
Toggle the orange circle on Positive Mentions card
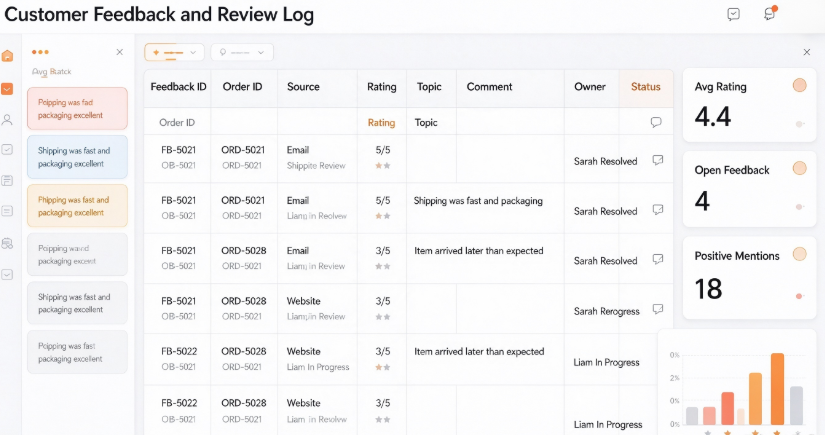799,254
